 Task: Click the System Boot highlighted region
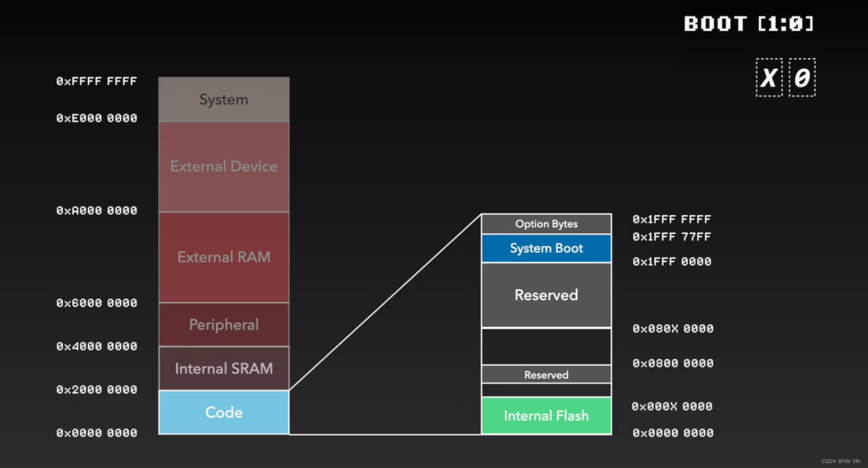(x=546, y=248)
